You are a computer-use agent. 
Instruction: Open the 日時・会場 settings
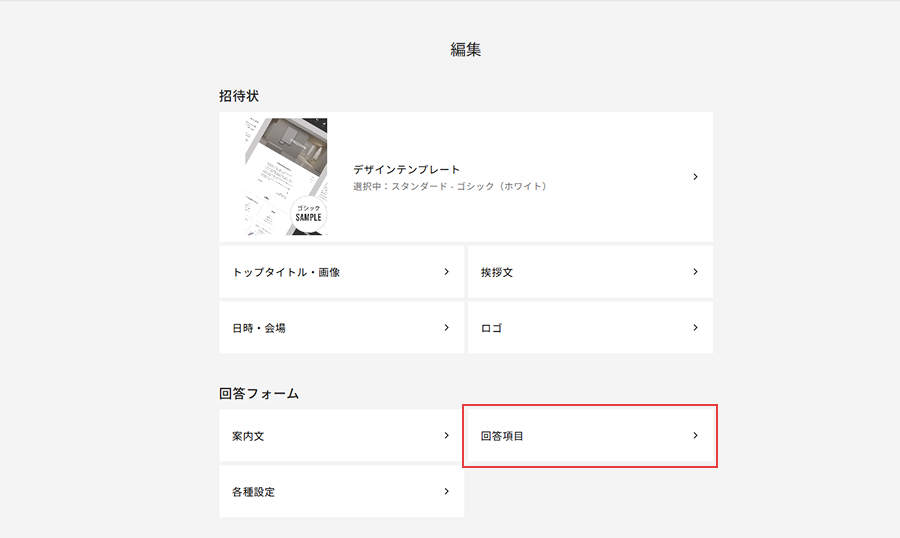point(259,328)
